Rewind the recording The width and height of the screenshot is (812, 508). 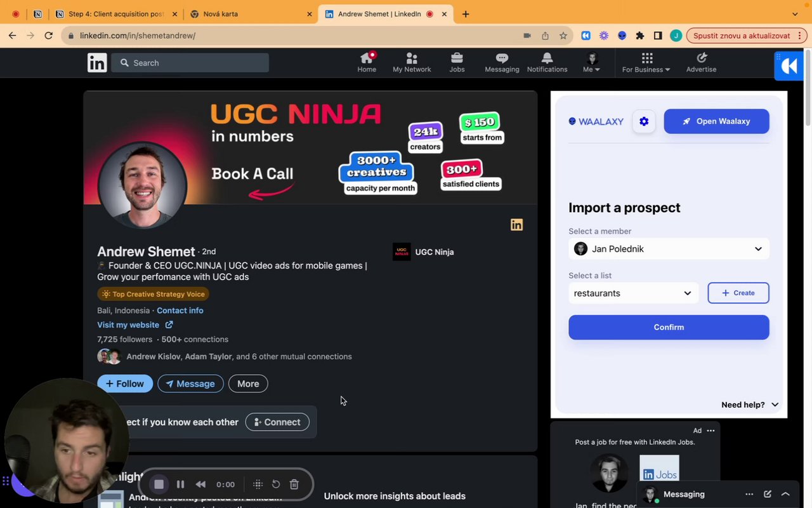[x=200, y=485]
